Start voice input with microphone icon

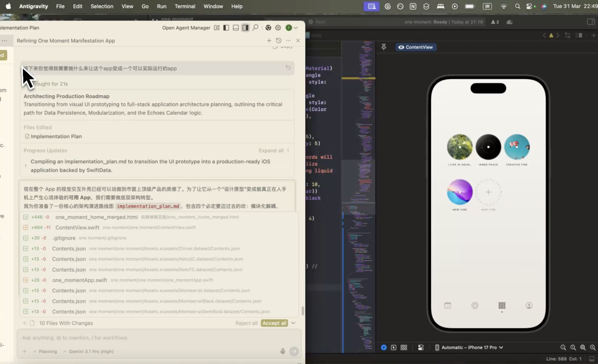[x=283, y=351]
